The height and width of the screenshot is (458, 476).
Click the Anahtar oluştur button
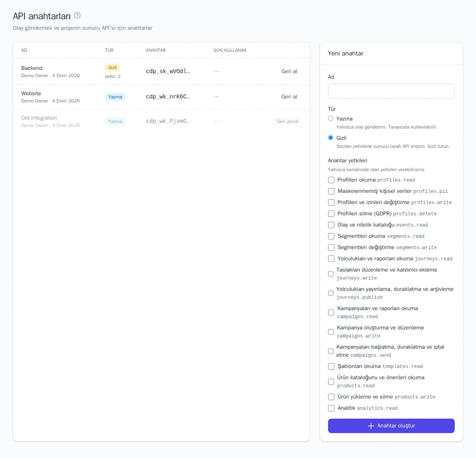click(x=391, y=425)
